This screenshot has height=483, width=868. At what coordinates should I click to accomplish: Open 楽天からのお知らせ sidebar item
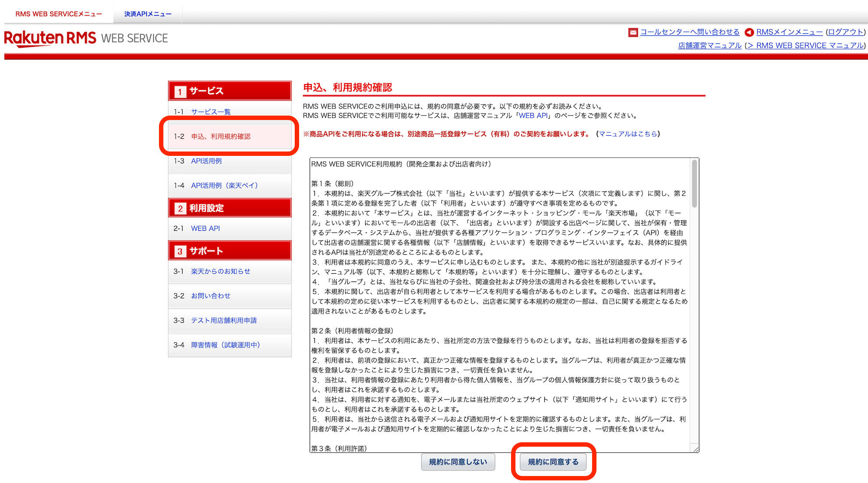(x=221, y=271)
